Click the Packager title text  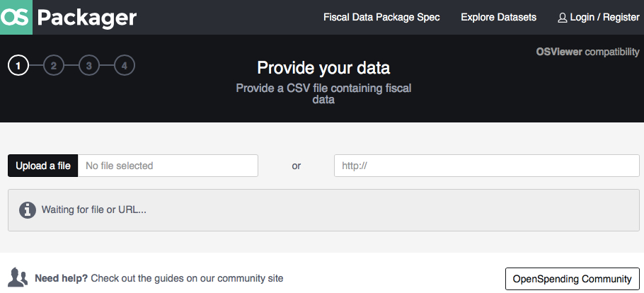coord(86,18)
